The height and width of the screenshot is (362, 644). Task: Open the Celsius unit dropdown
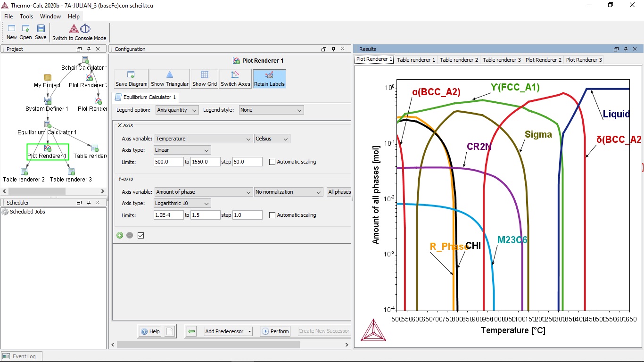[272, 139]
